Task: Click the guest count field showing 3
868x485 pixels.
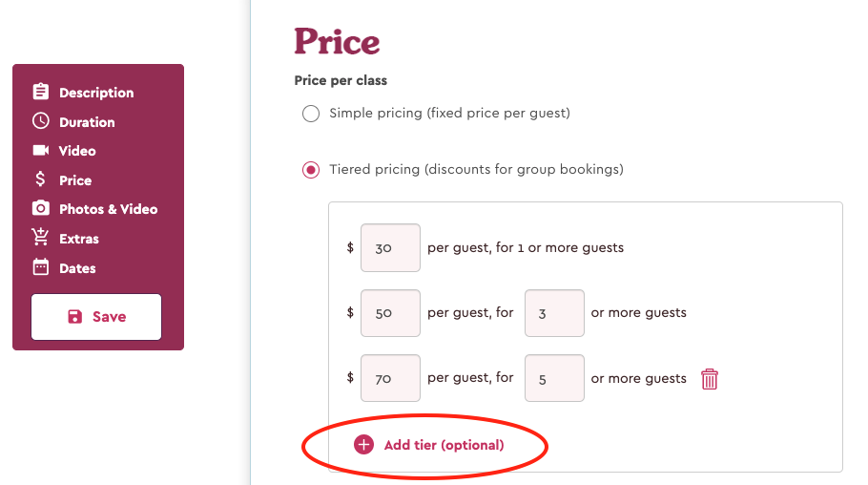Action: coord(554,312)
